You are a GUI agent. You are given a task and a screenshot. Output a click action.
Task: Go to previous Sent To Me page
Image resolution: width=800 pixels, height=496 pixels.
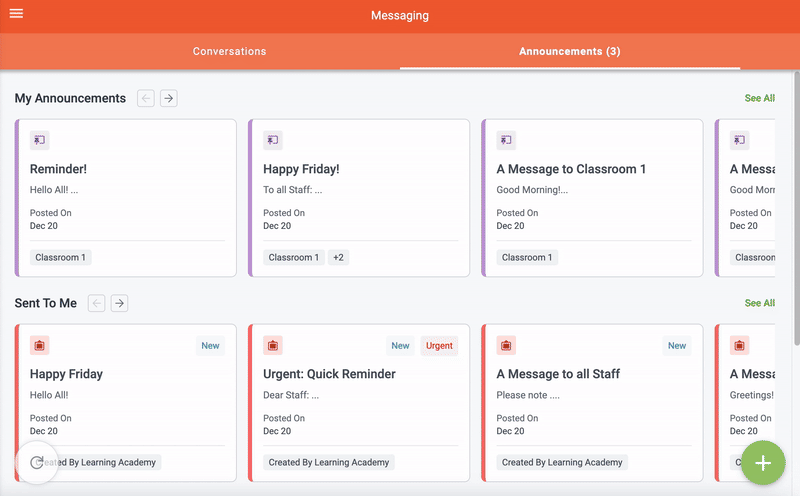click(x=96, y=303)
